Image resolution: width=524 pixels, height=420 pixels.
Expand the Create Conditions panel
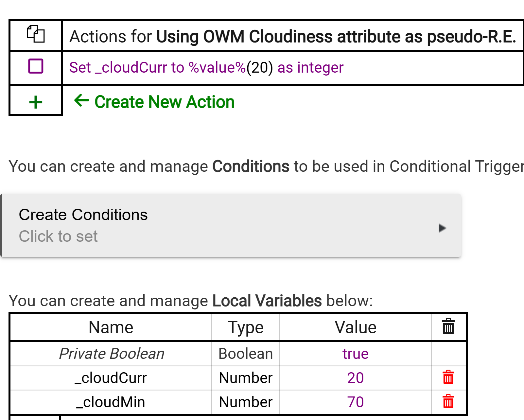(229, 226)
